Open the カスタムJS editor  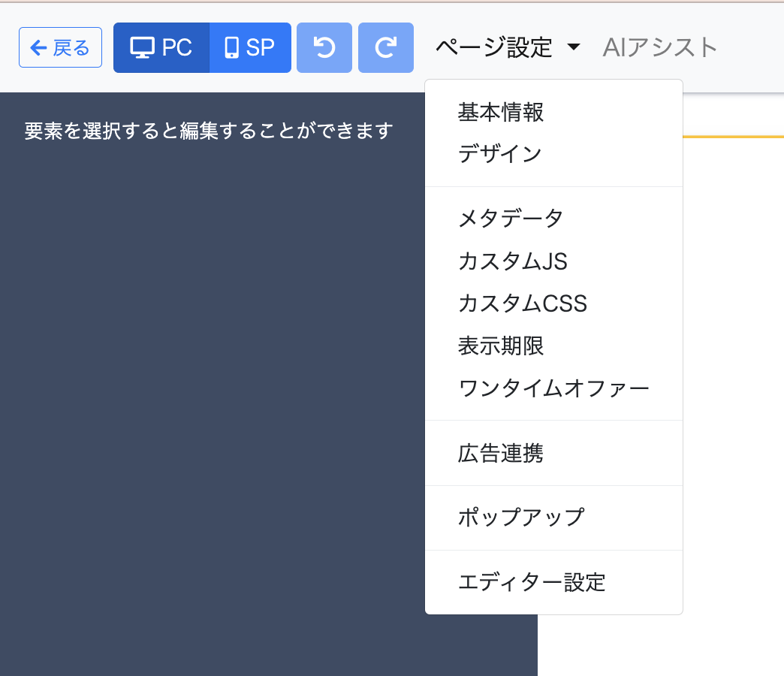512,261
